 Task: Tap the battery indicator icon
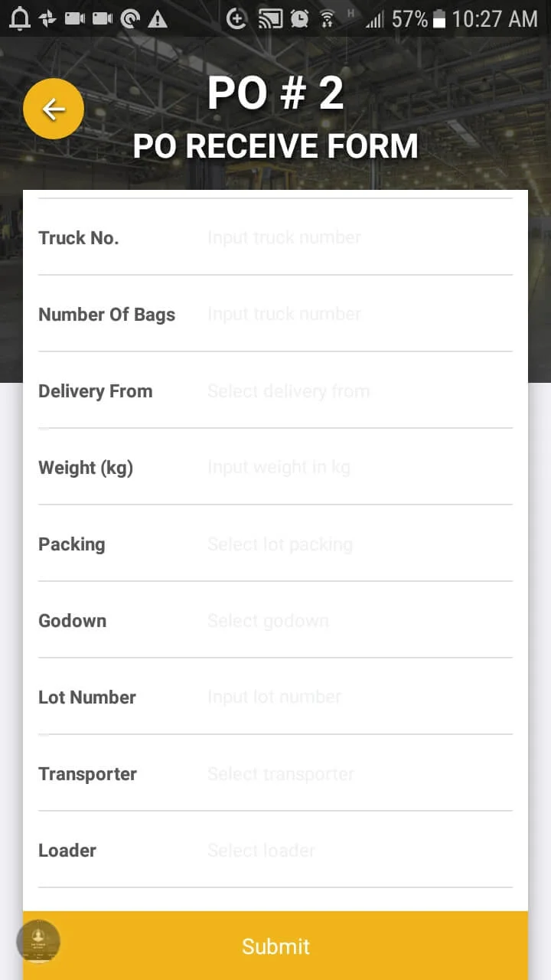click(x=439, y=18)
